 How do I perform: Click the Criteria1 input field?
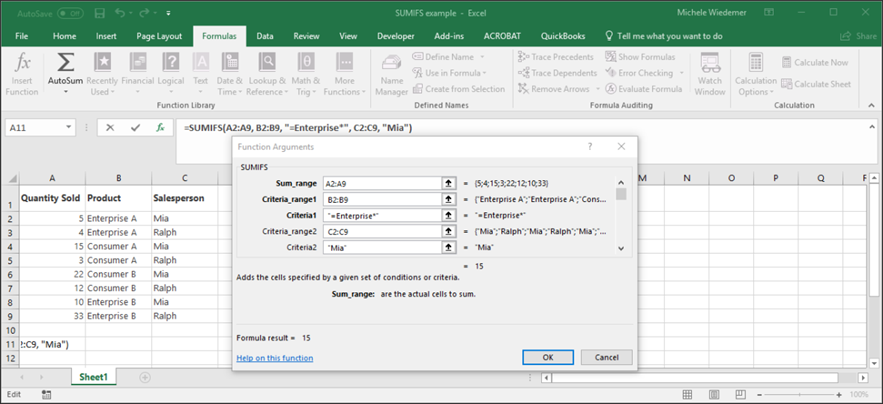pyautogui.click(x=382, y=215)
